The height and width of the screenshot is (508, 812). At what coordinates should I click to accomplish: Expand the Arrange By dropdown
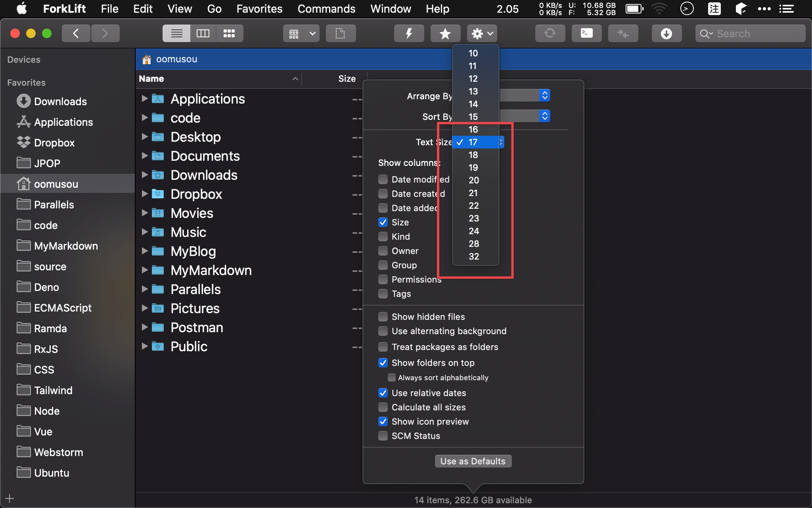pos(543,95)
